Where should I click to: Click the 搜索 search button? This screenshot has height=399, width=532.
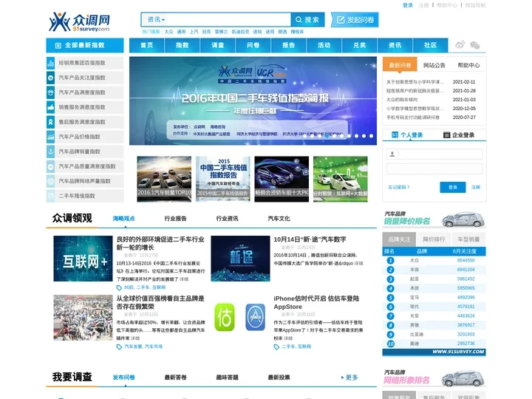tap(307, 20)
